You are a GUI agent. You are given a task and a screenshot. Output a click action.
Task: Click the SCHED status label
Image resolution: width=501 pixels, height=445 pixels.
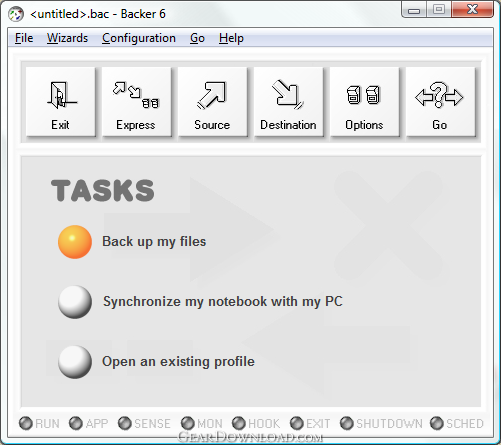point(465,424)
